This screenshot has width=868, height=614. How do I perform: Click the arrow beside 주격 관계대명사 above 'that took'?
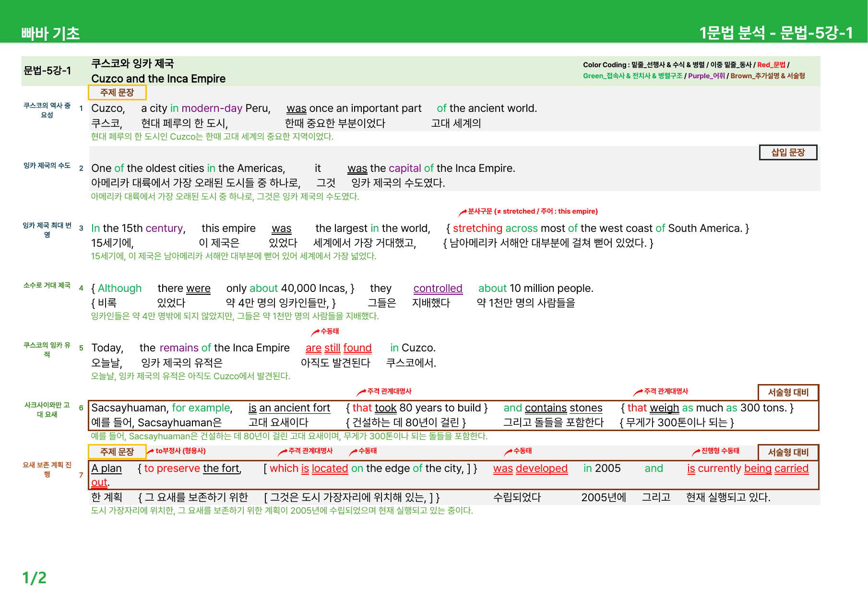pos(361,392)
